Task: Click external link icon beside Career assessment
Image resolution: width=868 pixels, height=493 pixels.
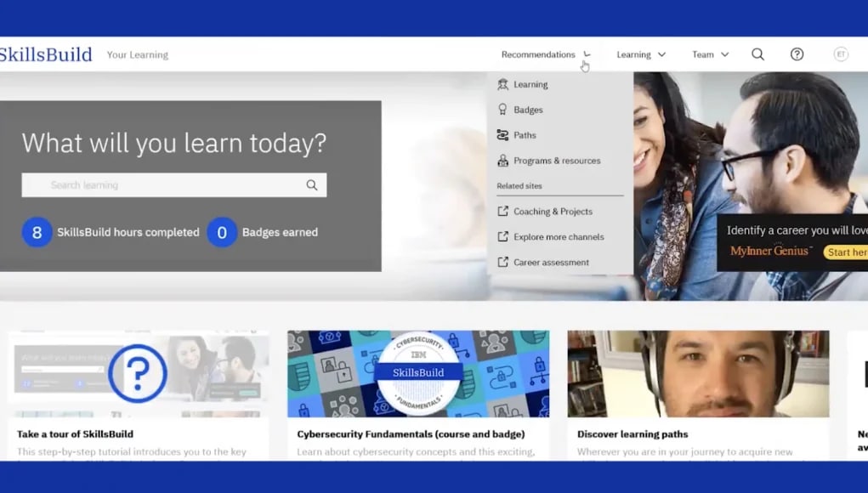Action: click(x=502, y=263)
